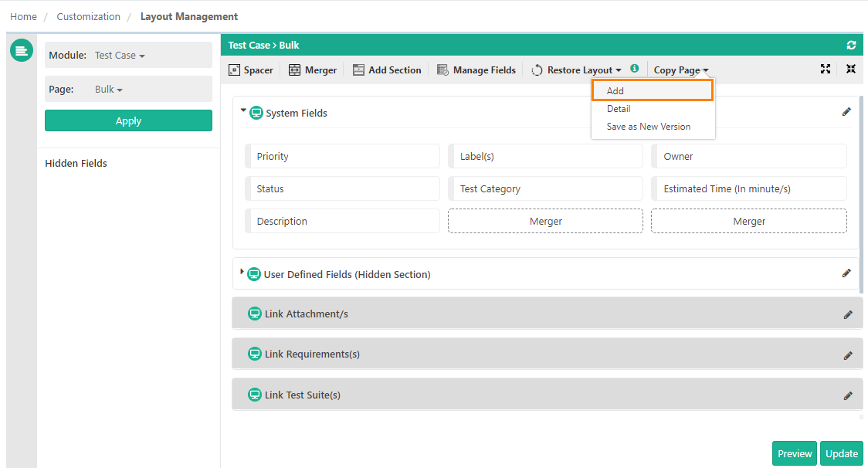The image size is (868, 468).
Task: Refresh the Test Case Bulk layout
Action: pos(851,45)
